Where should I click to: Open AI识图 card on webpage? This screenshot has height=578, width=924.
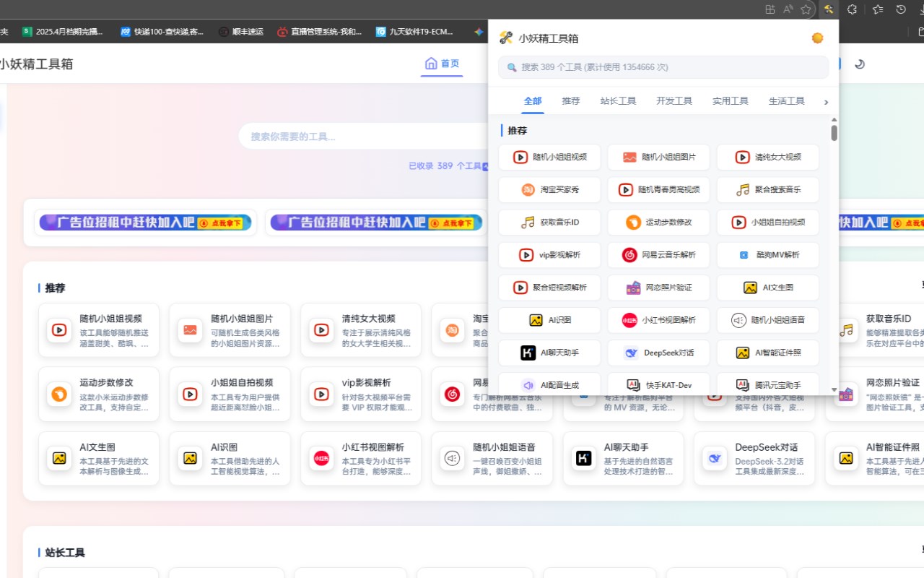(x=230, y=459)
